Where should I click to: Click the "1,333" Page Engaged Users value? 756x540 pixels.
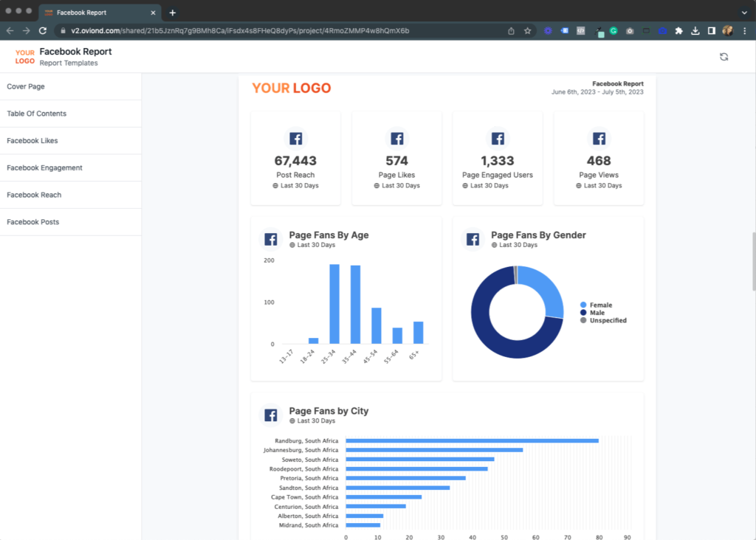(498, 161)
